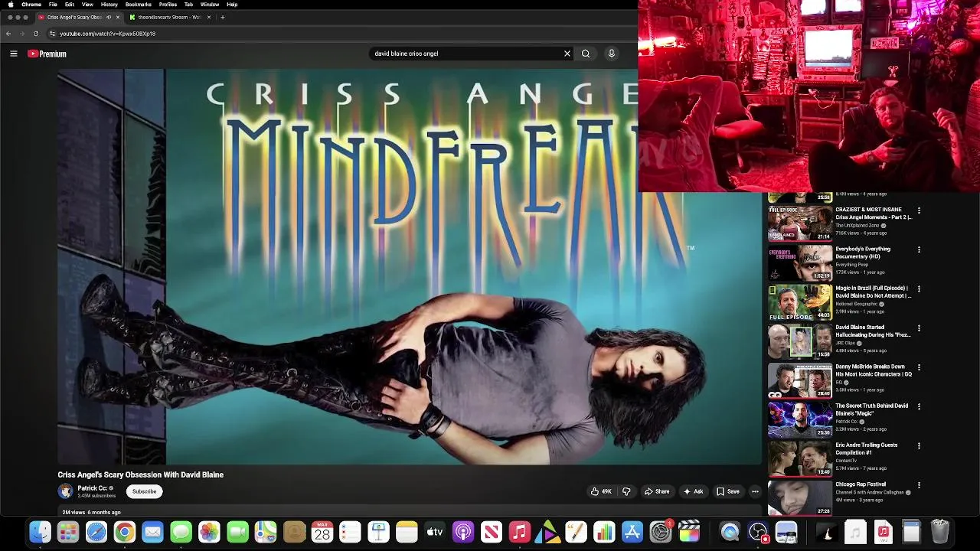Open the Magic in Brazil full episode video
980x551 pixels.
[x=874, y=292]
